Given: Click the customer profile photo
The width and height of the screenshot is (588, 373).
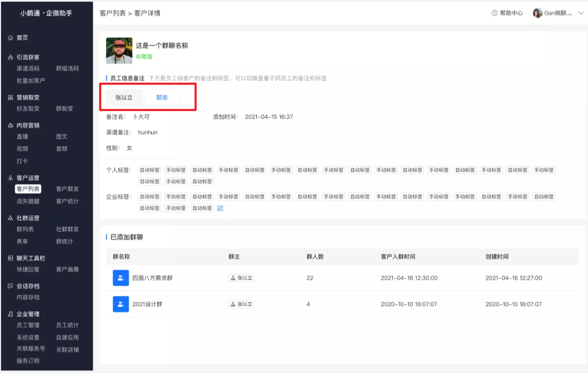Looking at the screenshot, I should click(x=119, y=51).
